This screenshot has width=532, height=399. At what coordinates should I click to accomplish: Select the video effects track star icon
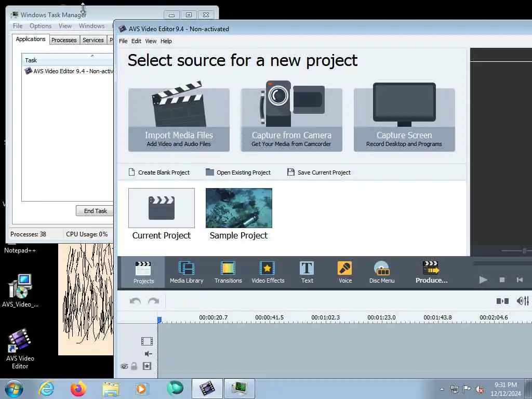[x=147, y=366]
